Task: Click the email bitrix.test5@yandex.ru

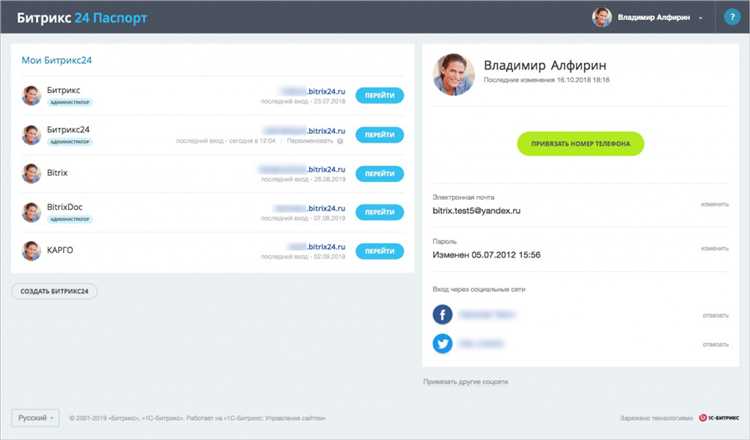Action: 476,210
